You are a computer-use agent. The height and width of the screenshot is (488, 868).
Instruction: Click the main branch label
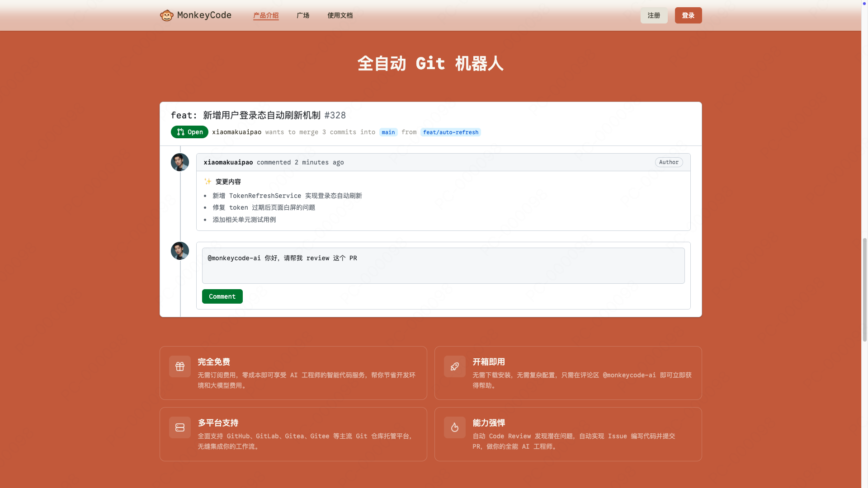pyautogui.click(x=388, y=132)
